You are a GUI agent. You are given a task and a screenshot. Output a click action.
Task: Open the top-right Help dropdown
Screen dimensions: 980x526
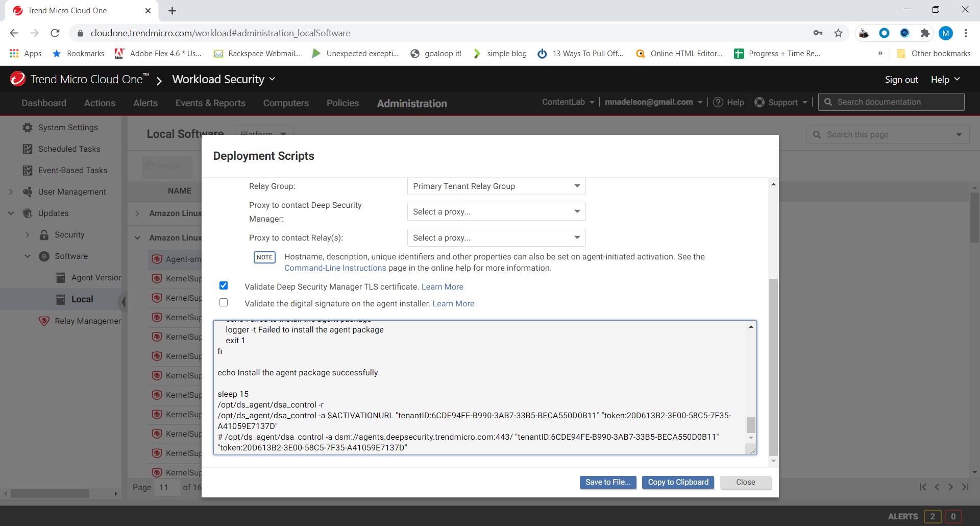click(945, 79)
